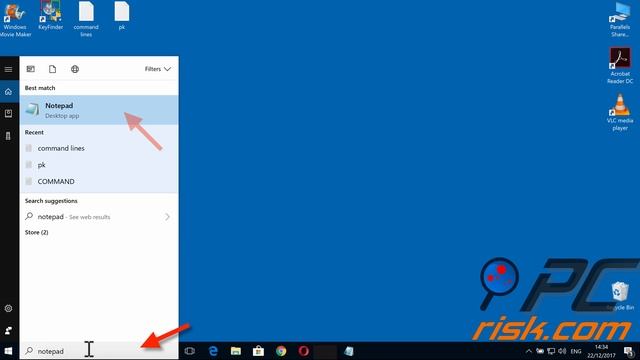Open recent file command lines
Image resolution: width=640 pixels, height=360 pixels.
99,148
